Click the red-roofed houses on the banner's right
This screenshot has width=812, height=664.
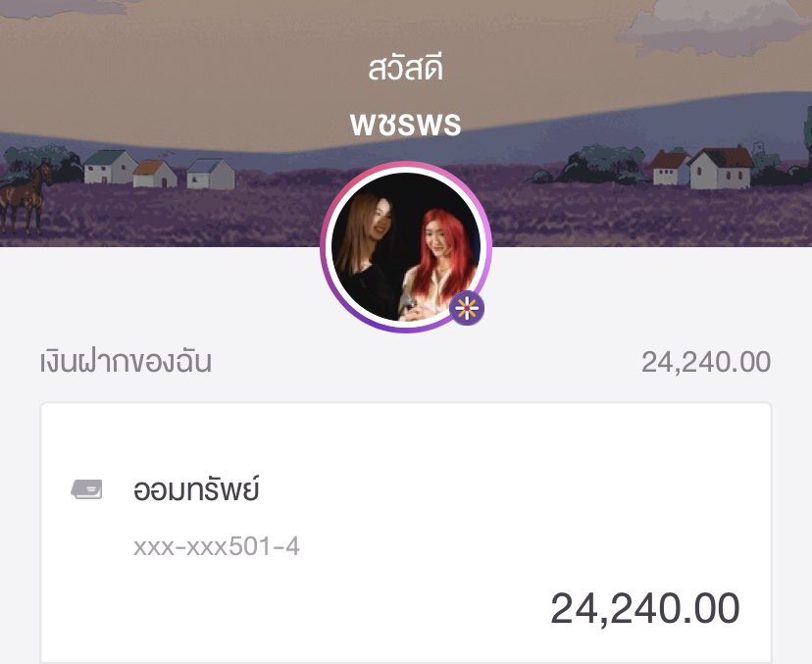click(x=703, y=167)
